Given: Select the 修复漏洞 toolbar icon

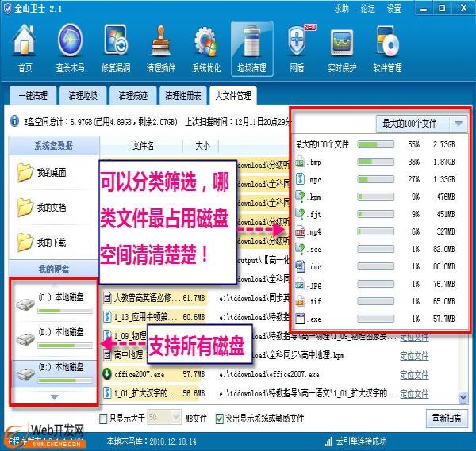Looking at the screenshot, I should [116, 49].
